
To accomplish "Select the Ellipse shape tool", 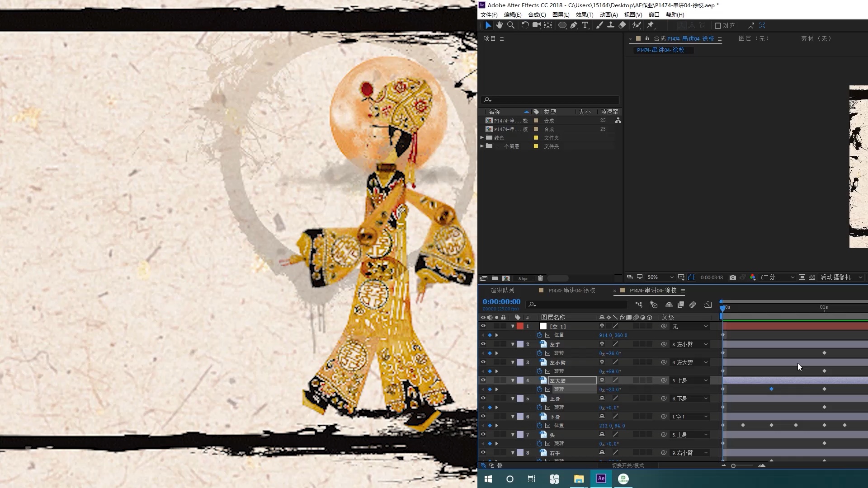I will point(562,25).
